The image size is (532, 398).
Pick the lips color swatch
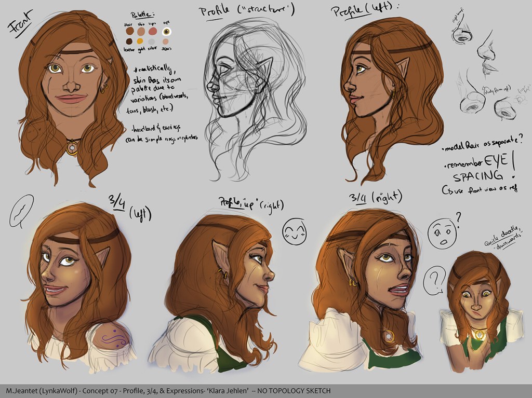[x=152, y=31]
